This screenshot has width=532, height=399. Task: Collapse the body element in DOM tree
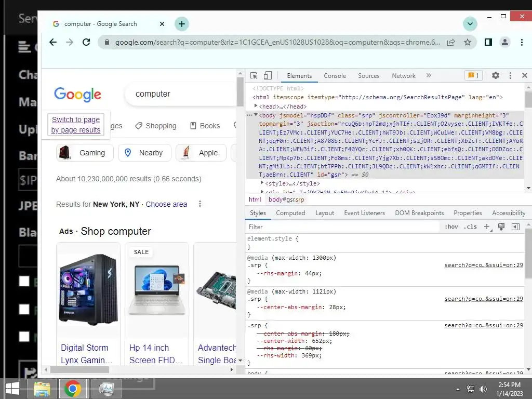pos(256,115)
